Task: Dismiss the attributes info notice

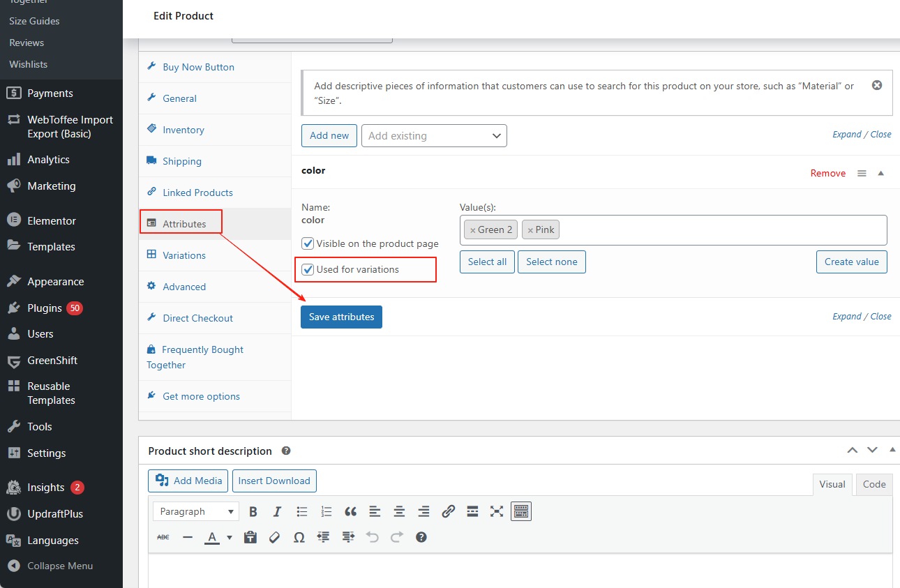Action: click(877, 85)
